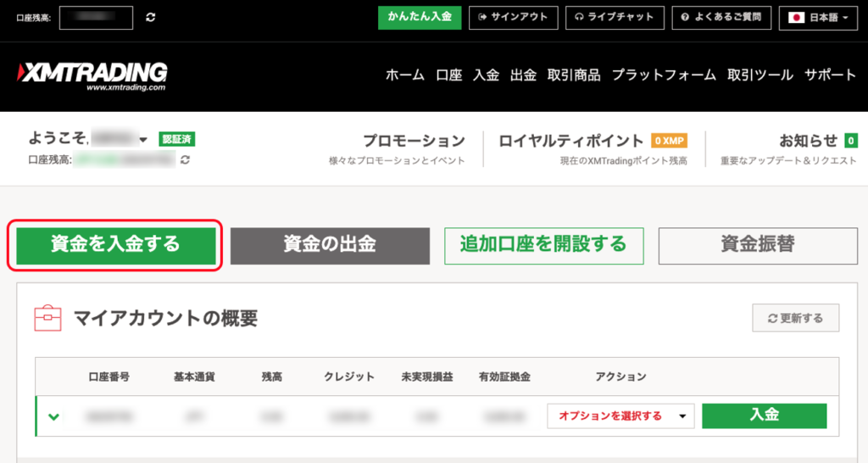
Task: Click the 有効証拠金 column header
Action: click(x=504, y=377)
